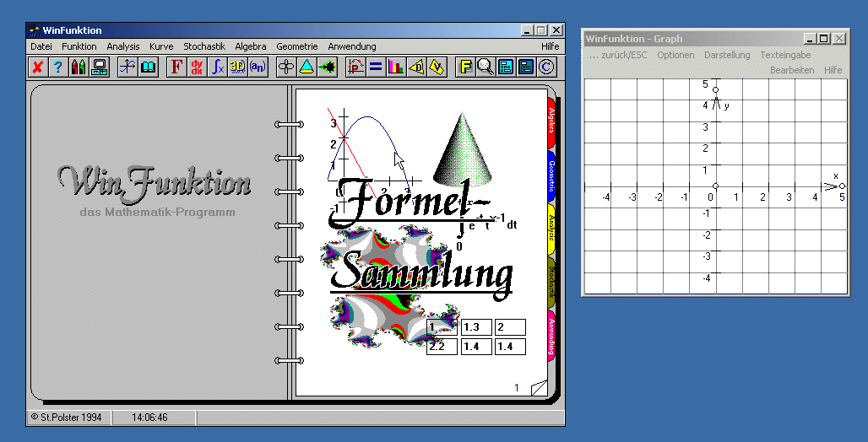Screen dimensions: 868x442
Task: Open the Hilfe menu in WinFunktion
Action: pyautogui.click(x=551, y=46)
